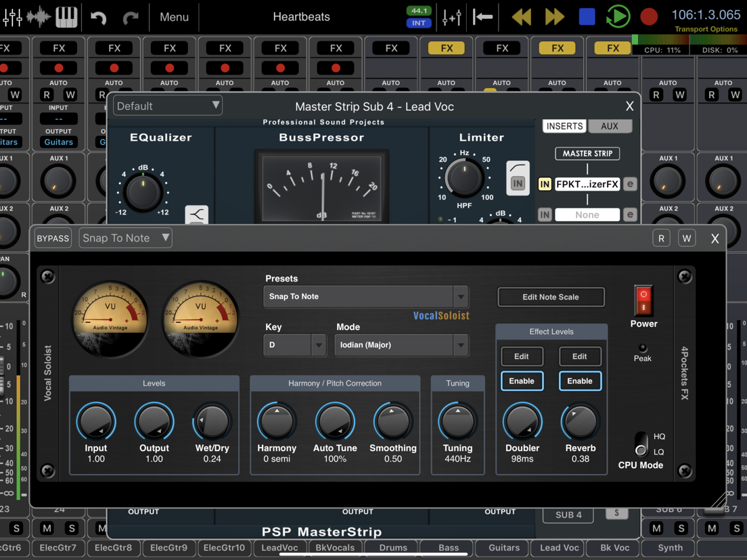Screen dimensions: 747x560
Task: Open the Key D dropdown
Action: tap(295, 345)
